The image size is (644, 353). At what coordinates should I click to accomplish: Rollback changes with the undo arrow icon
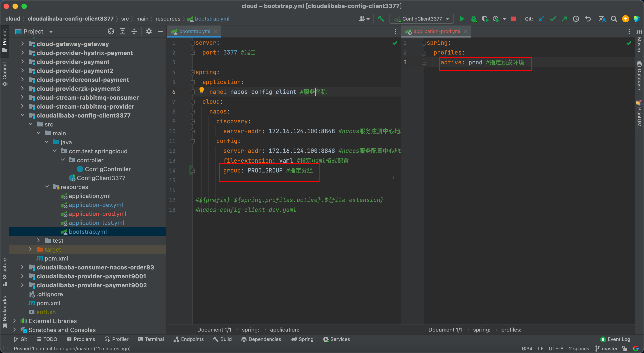coord(588,19)
